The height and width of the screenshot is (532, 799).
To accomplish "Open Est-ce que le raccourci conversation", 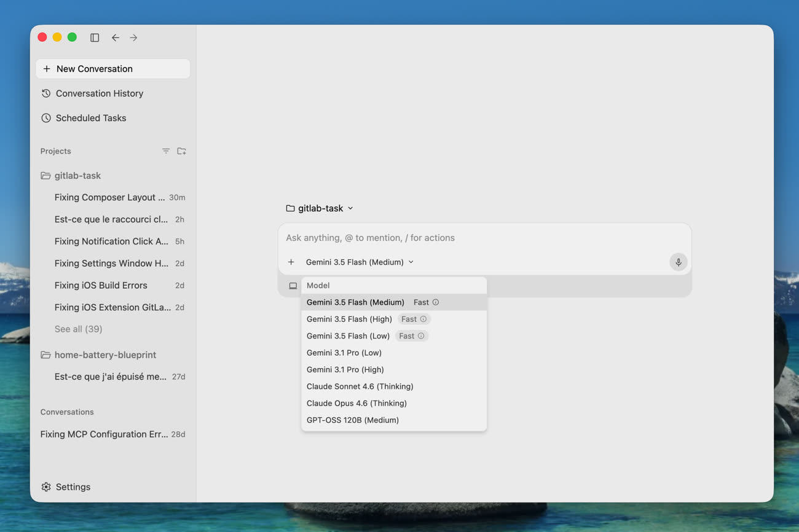I will point(113,219).
